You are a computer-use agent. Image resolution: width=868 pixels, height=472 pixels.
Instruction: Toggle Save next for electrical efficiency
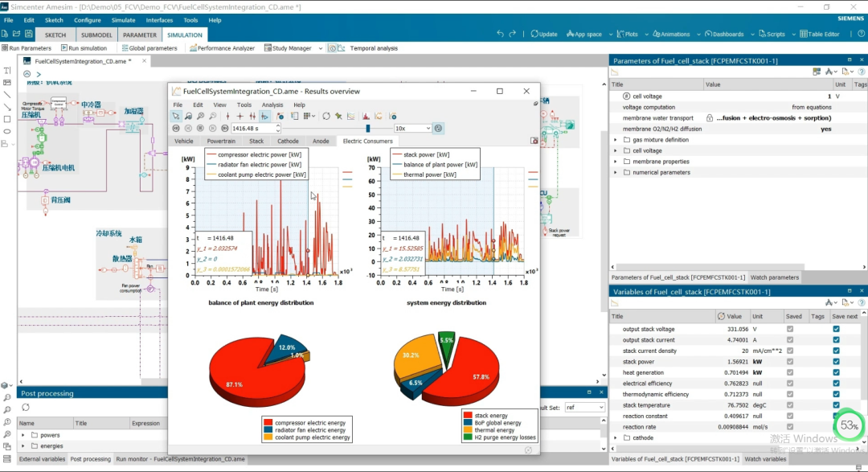[836, 384]
